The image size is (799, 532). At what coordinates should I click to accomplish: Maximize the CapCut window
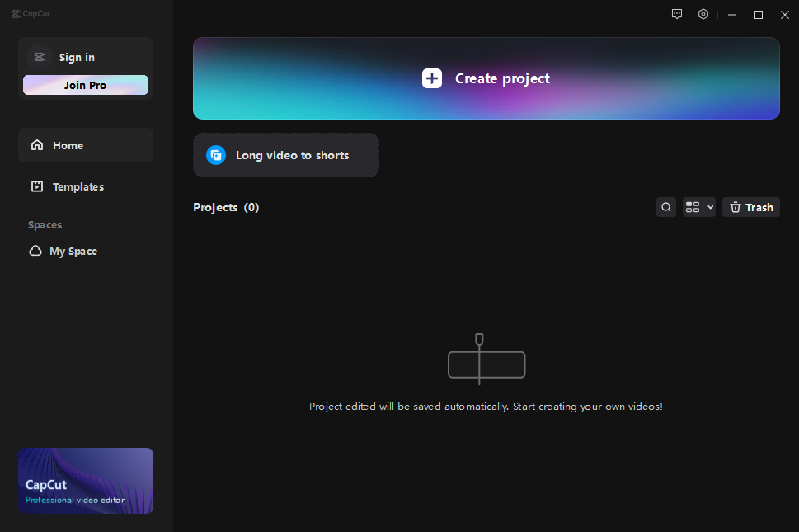click(759, 15)
